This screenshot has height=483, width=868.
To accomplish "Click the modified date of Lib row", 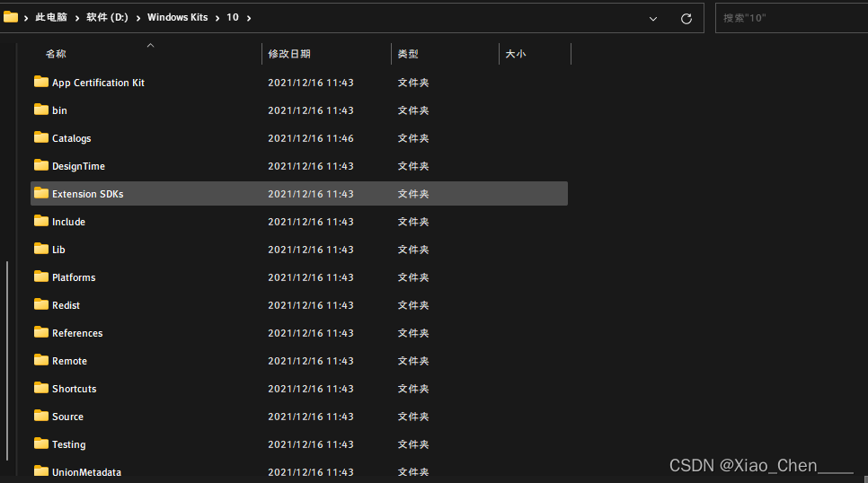I will (311, 250).
